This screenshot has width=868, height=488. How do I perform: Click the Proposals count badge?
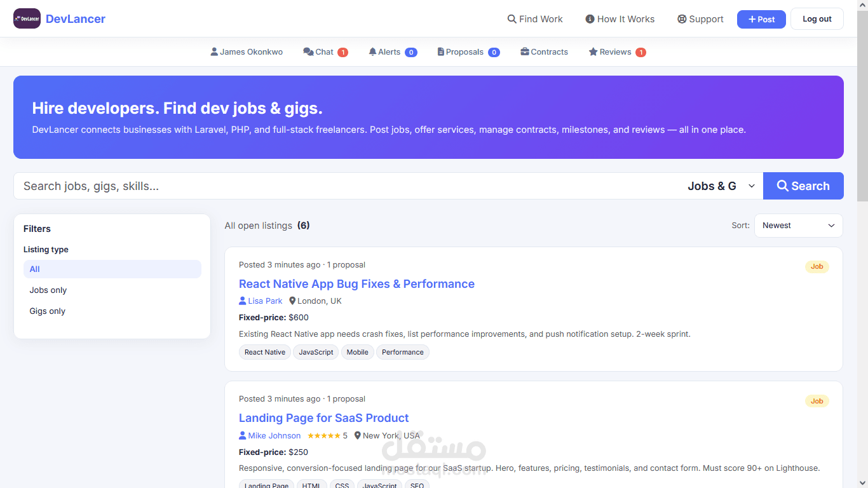(x=494, y=52)
